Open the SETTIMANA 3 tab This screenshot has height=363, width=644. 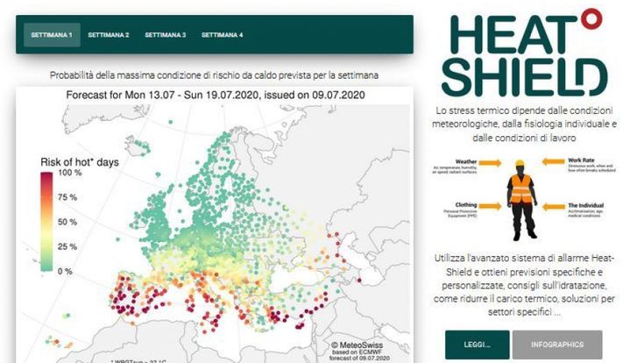(165, 35)
